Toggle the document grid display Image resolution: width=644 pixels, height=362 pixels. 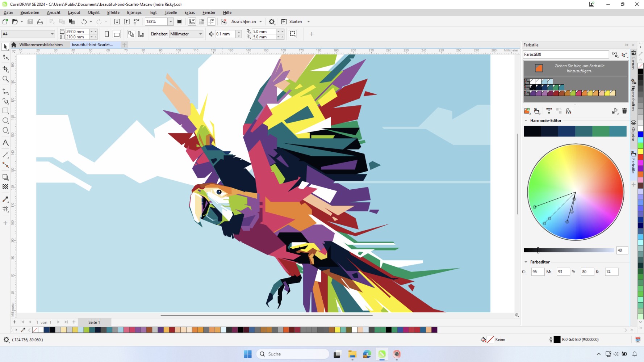click(x=201, y=21)
